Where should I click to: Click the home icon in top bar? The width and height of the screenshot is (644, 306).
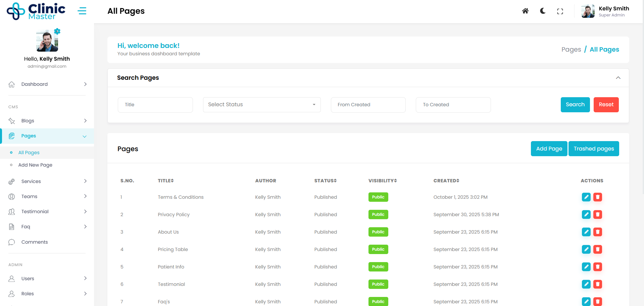(x=525, y=11)
